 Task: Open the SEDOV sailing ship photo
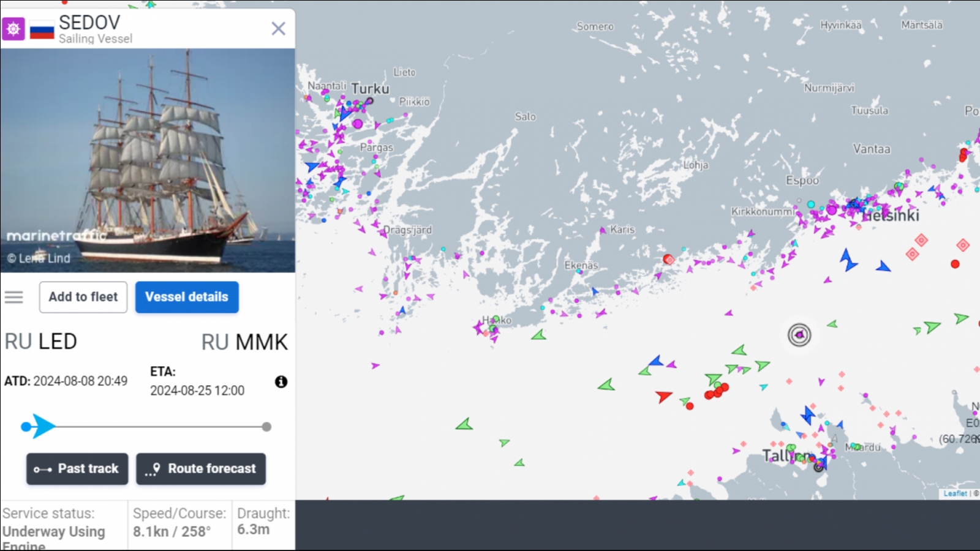click(x=148, y=160)
